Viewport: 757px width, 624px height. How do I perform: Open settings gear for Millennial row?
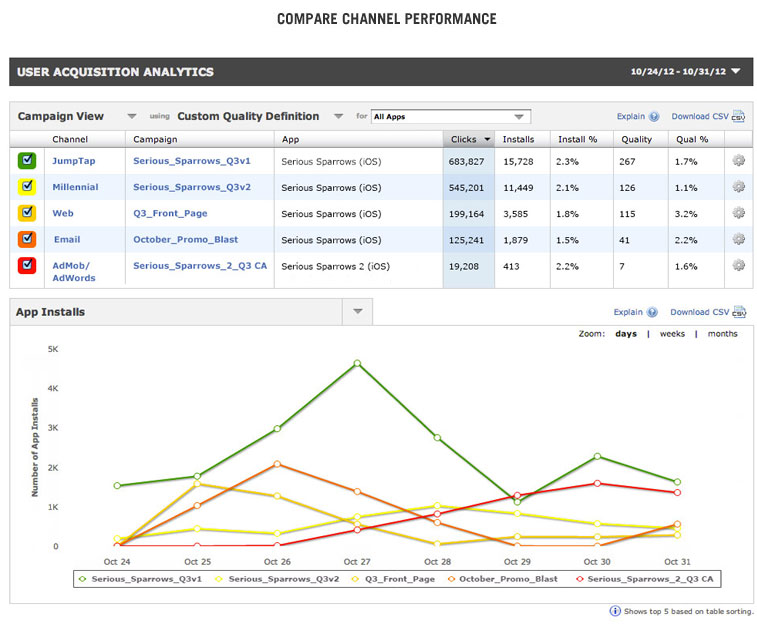pyautogui.click(x=738, y=186)
